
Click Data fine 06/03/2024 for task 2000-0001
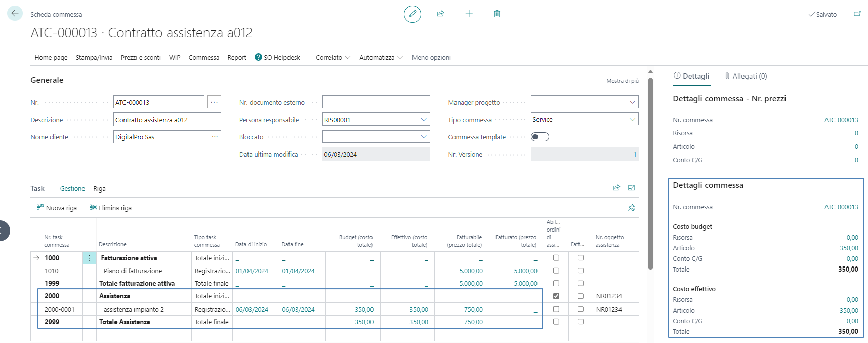[298, 309]
